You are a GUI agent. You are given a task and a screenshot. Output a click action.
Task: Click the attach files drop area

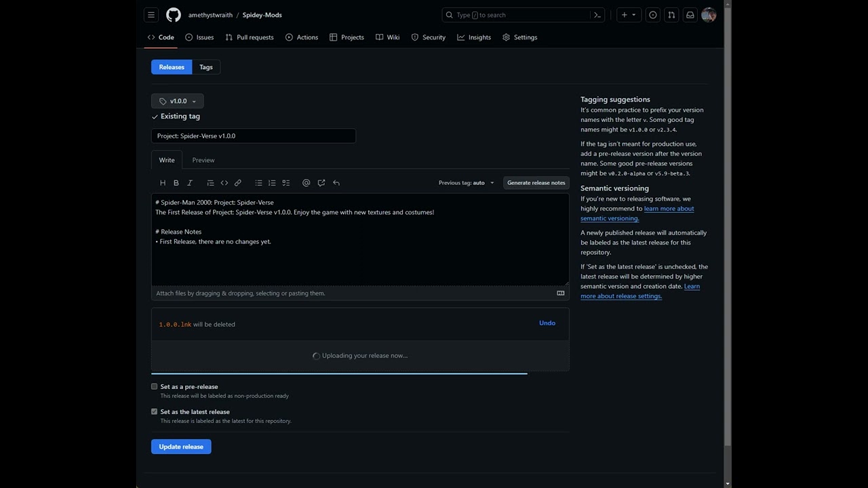point(360,293)
